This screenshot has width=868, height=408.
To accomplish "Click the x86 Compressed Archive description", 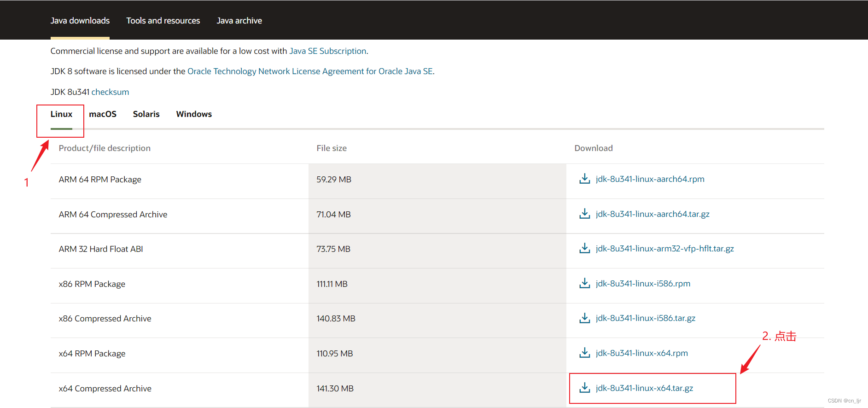I will coord(105,319).
